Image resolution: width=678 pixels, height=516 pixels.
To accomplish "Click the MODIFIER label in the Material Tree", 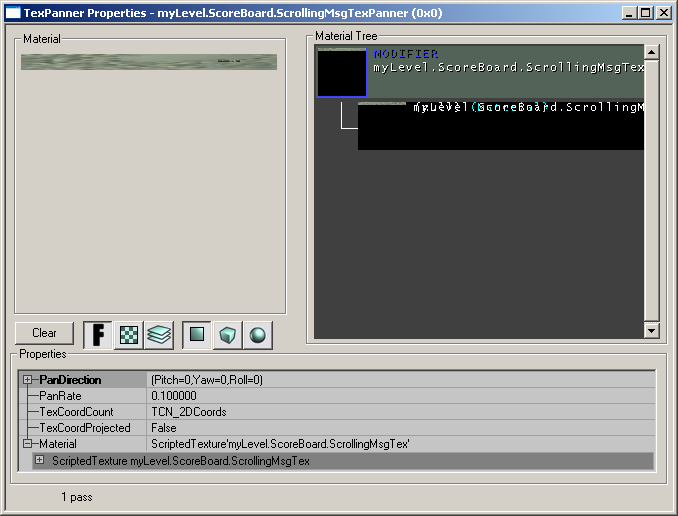I will tap(406, 54).
